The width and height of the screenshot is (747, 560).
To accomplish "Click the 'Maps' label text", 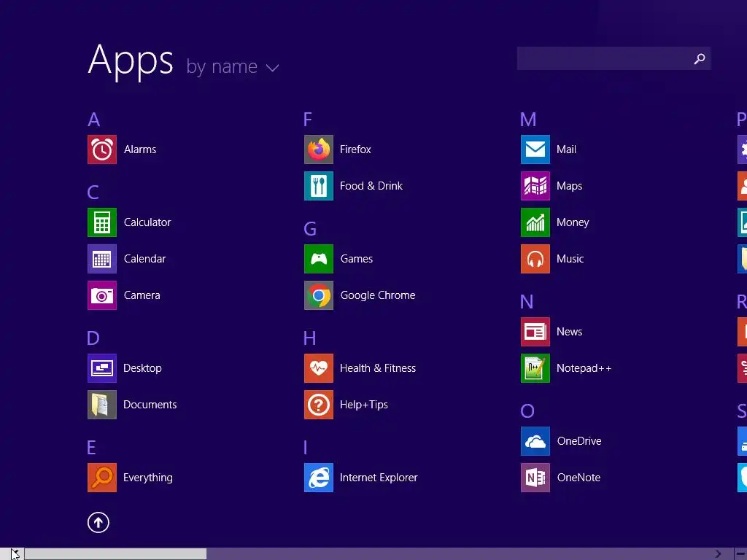I will (x=570, y=187).
